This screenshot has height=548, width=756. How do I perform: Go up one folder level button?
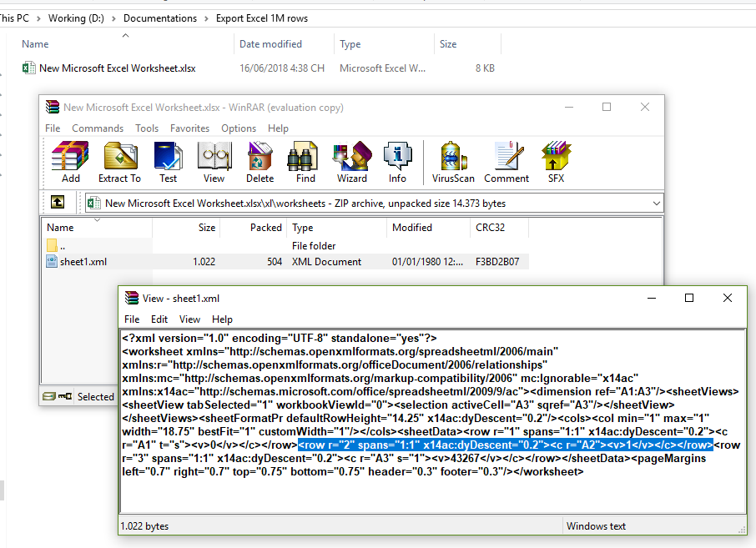[x=58, y=203]
